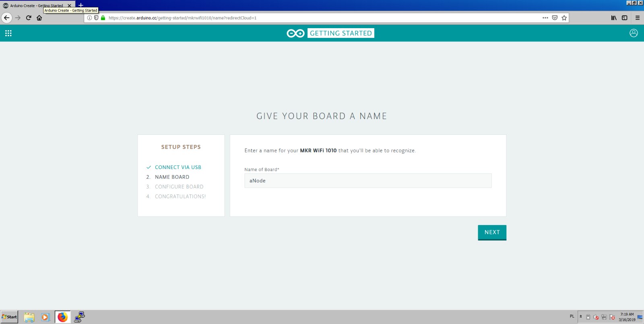Viewport: 644px width, 324px height.
Task: Select the CONFIGURE BOARD step
Action: tap(179, 187)
